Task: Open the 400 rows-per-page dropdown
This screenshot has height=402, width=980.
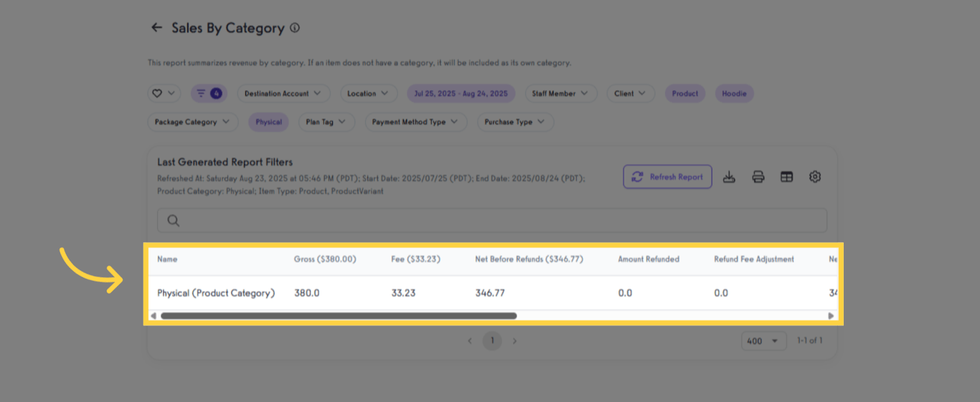Action: (763, 341)
